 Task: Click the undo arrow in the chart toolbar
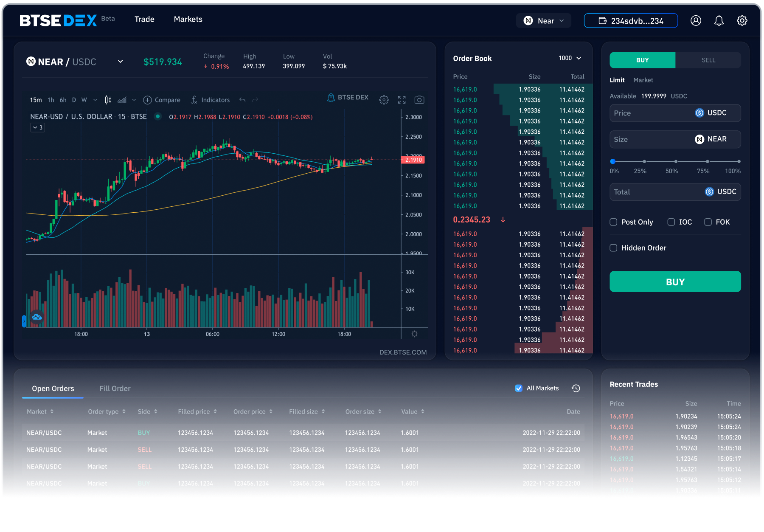[x=242, y=100]
